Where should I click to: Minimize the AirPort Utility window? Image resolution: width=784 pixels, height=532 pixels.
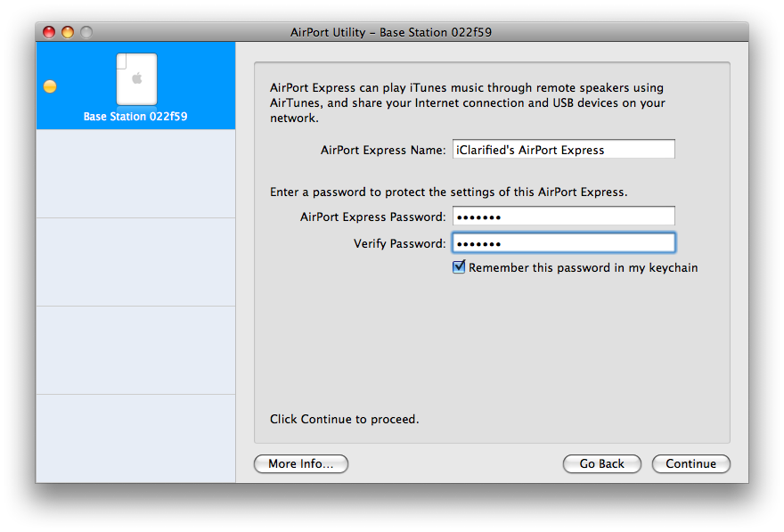click(68, 32)
